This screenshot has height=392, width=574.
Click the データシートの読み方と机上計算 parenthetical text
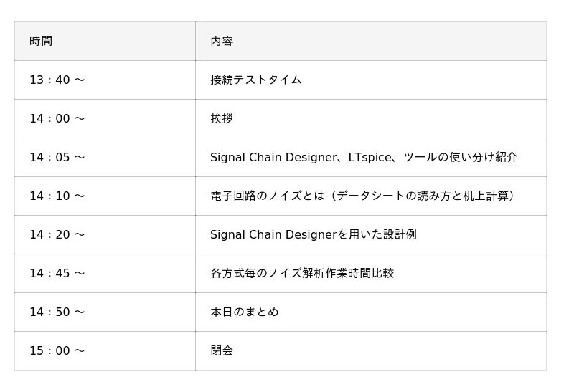click(423, 196)
